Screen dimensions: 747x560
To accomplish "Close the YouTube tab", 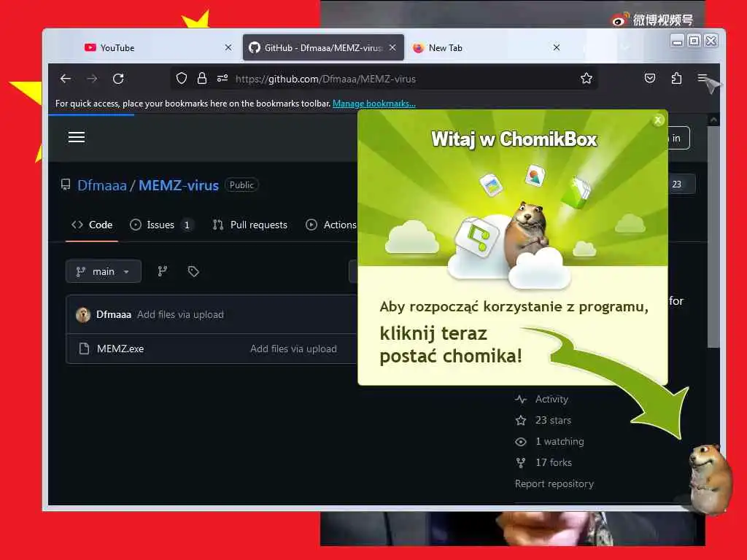I will pos(228,47).
